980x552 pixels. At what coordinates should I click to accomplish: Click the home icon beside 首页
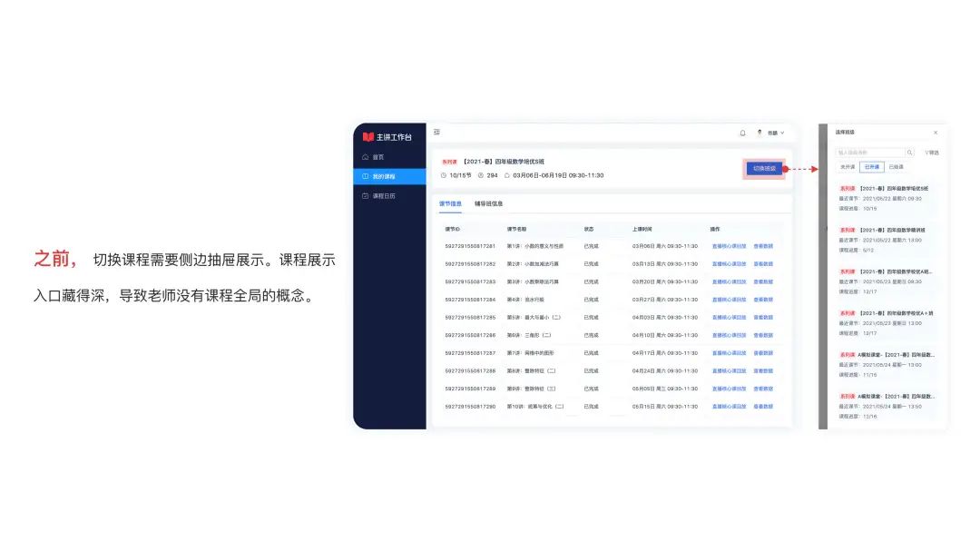click(366, 157)
